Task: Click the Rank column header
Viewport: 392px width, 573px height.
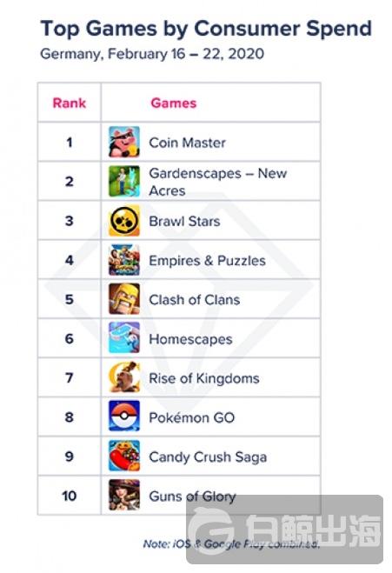Action: [x=70, y=103]
